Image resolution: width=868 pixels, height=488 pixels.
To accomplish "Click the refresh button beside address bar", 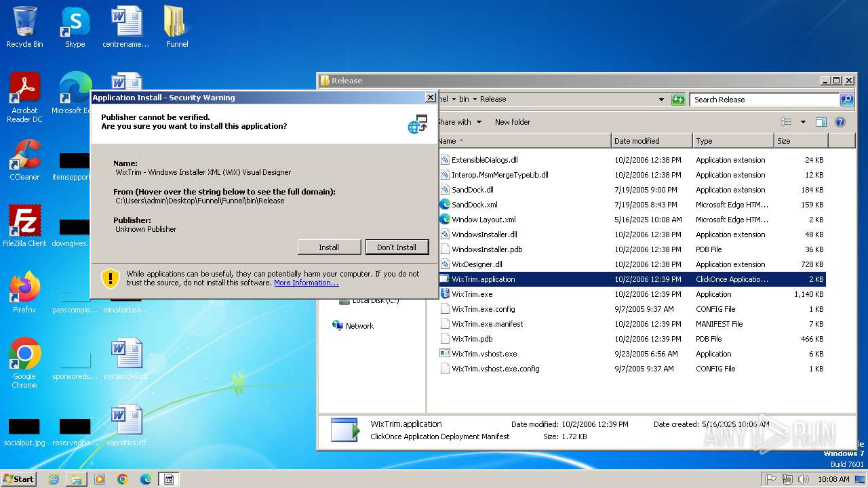I will tap(678, 100).
